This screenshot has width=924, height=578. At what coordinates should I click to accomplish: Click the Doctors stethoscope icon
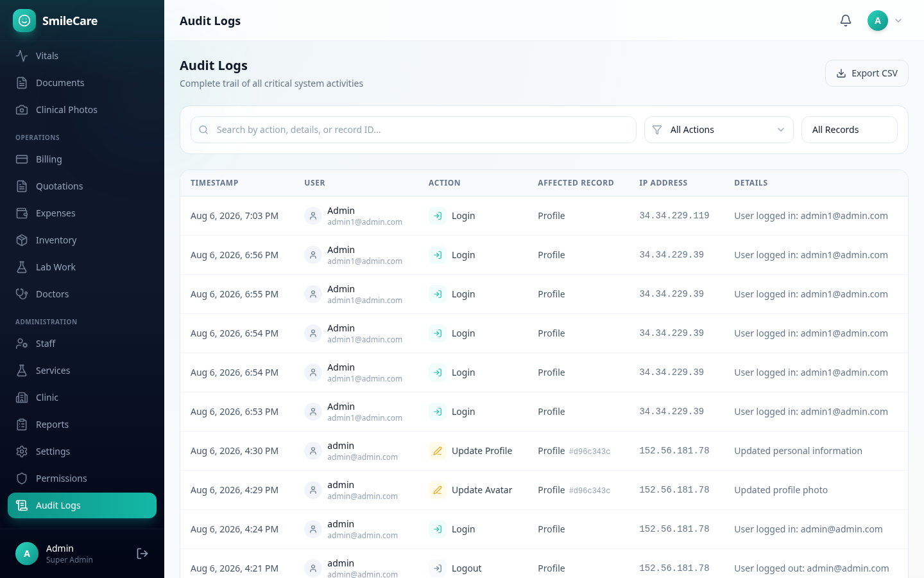pyautogui.click(x=22, y=294)
